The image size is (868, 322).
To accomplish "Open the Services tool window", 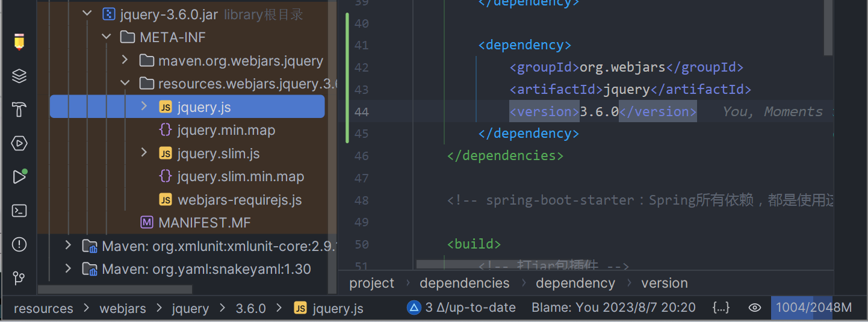I will (x=19, y=143).
